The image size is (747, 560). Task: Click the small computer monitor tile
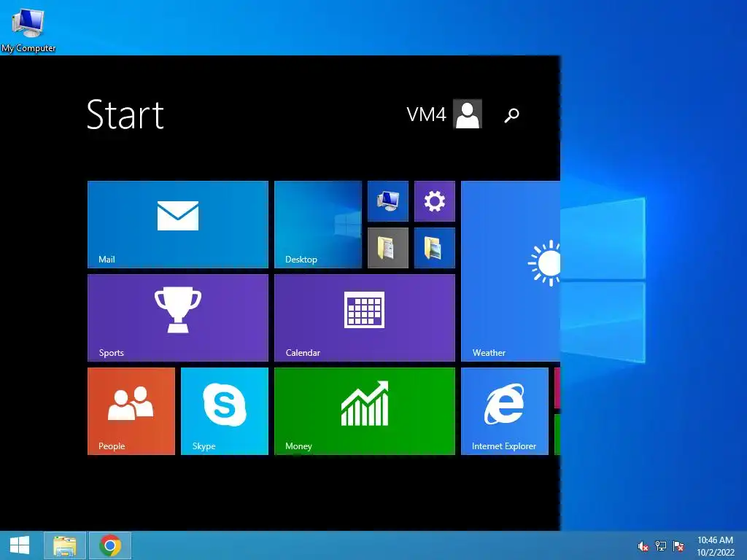click(x=388, y=201)
